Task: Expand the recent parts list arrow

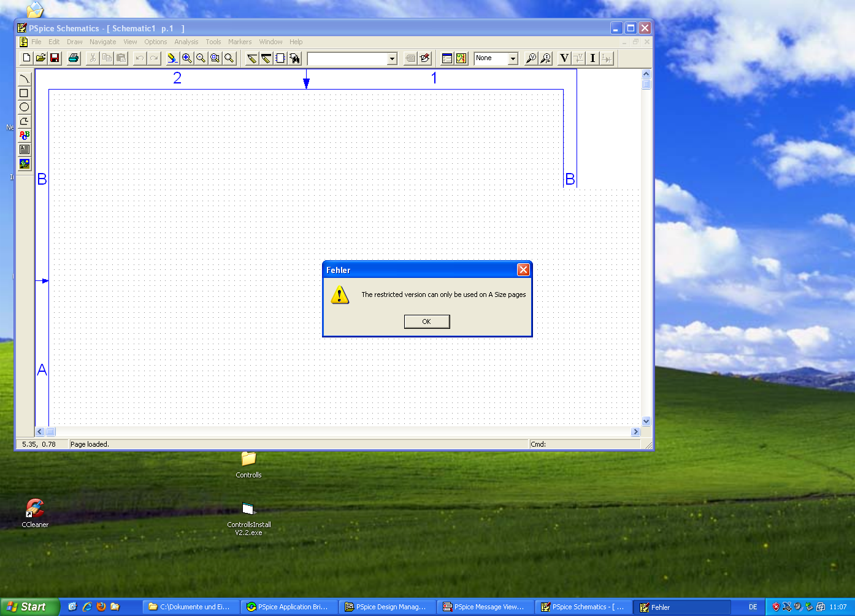Action: coord(392,58)
